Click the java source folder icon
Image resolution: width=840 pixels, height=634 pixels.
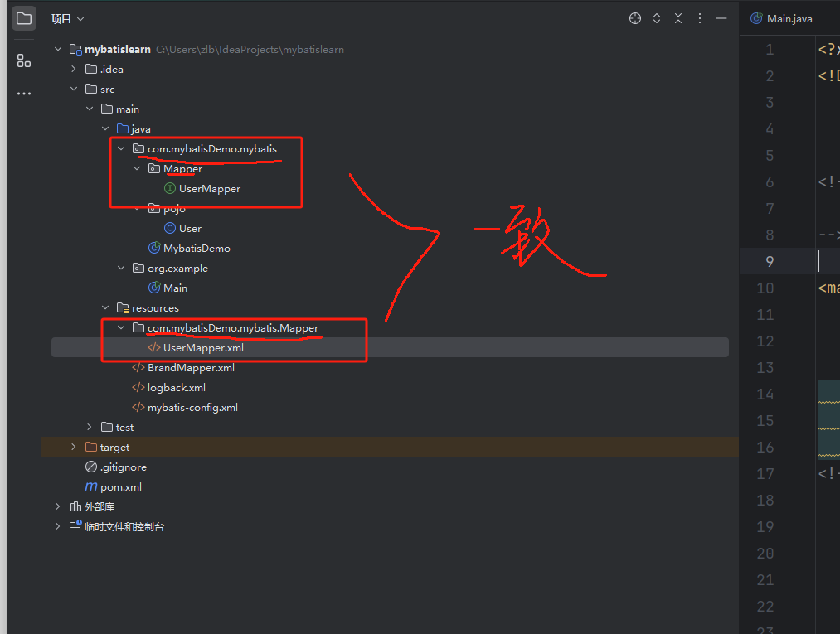[x=123, y=128]
